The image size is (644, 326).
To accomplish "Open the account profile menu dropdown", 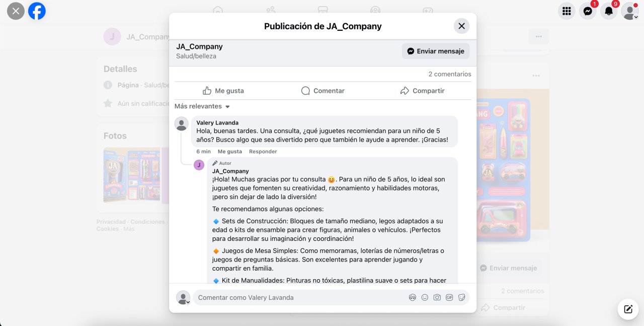I will (630, 11).
